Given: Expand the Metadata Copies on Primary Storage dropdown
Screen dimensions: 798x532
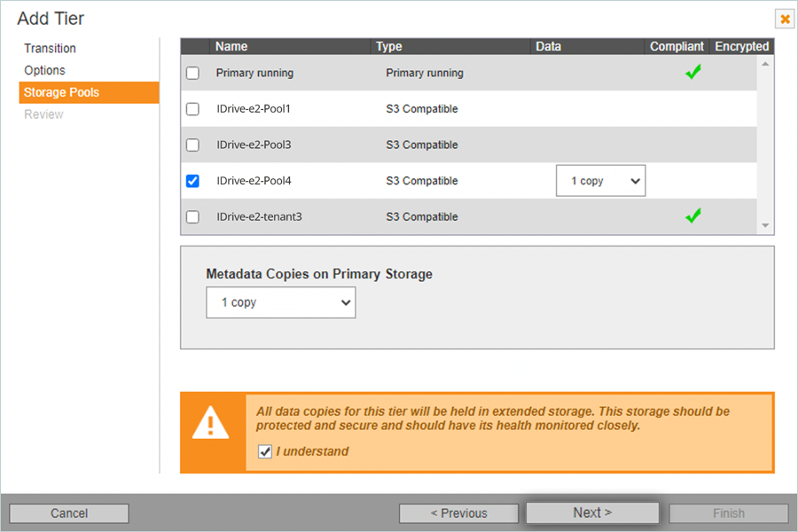Looking at the screenshot, I should [281, 302].
